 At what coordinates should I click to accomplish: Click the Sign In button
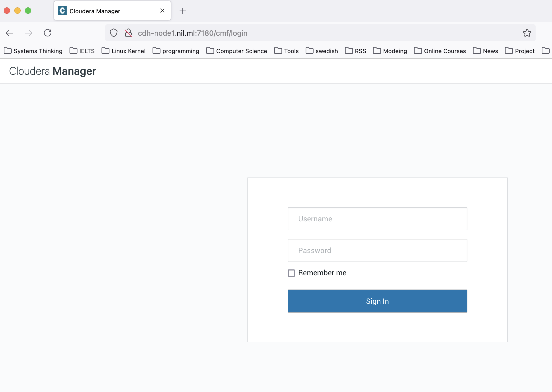pos(377,301)
